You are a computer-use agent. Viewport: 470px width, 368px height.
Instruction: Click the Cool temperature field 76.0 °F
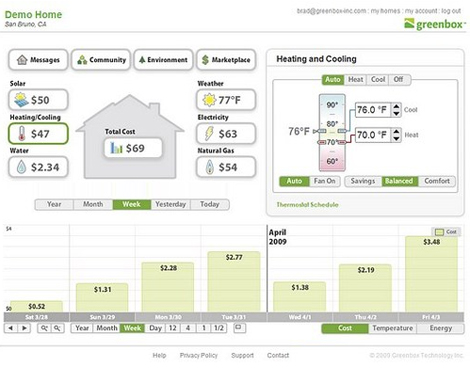click(373, 110)
